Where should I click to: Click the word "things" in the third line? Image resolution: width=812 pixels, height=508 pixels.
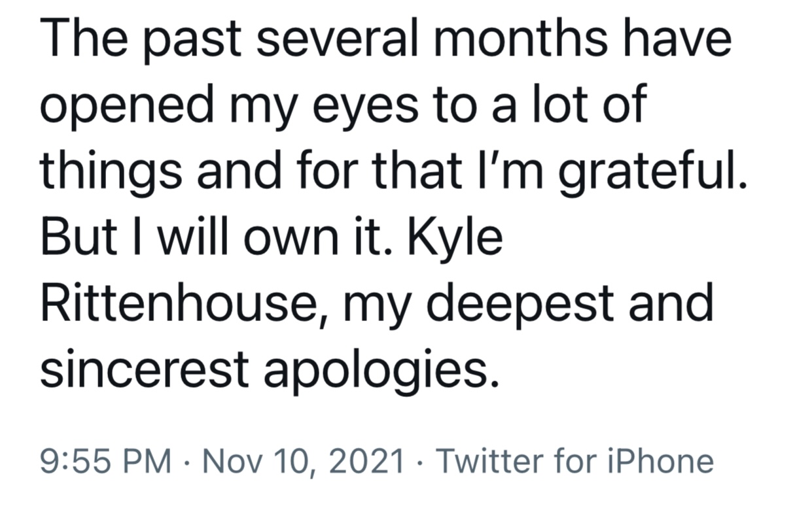pos(116,173)
